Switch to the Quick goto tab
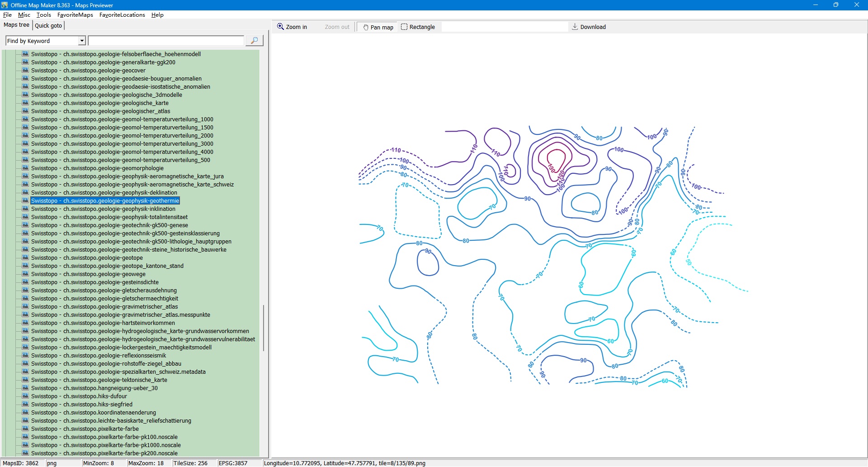The width and height of the screenshot is (868, 467). click(x=48, y=25)
